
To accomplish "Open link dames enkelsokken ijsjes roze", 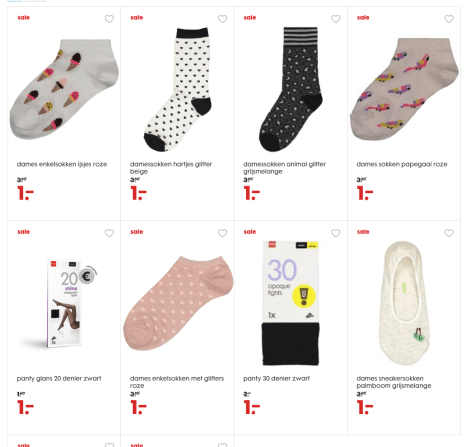I will click(62, 164).
